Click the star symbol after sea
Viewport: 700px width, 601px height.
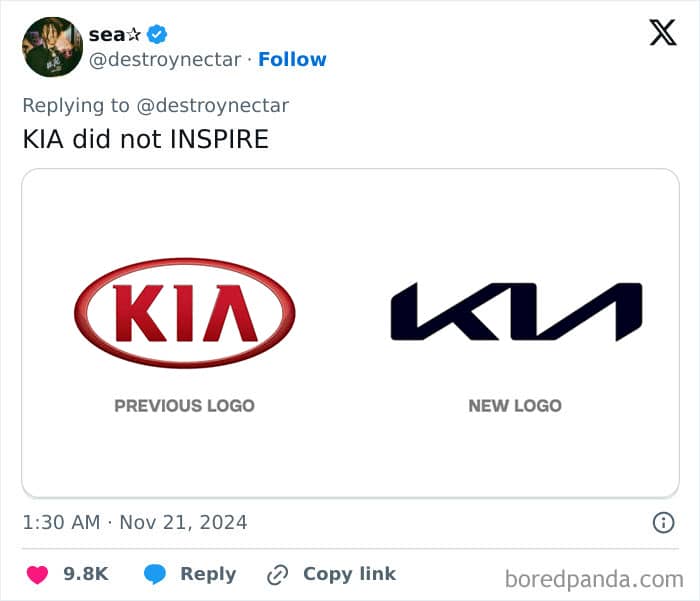click(x=133, y=35)
